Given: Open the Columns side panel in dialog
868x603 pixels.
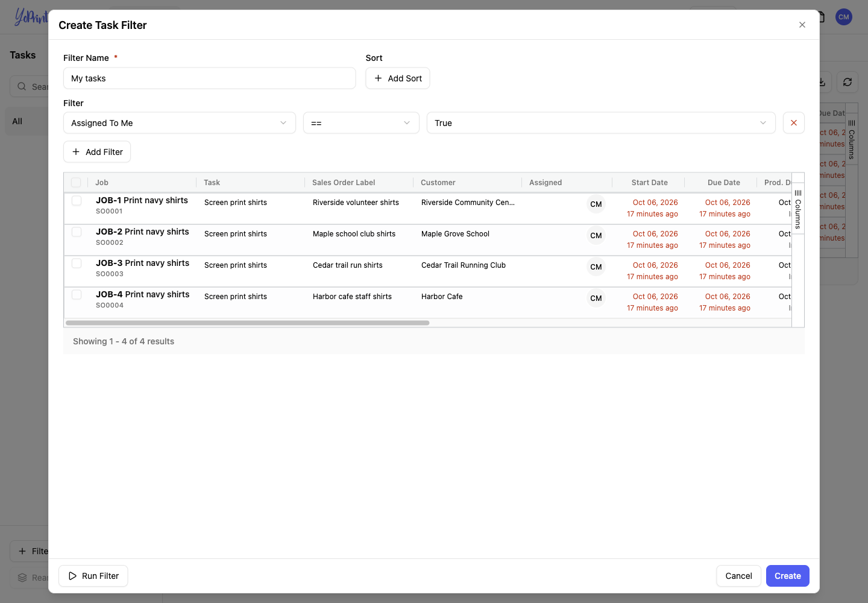Looking at the screenshot, I should [x=797, y=209].
